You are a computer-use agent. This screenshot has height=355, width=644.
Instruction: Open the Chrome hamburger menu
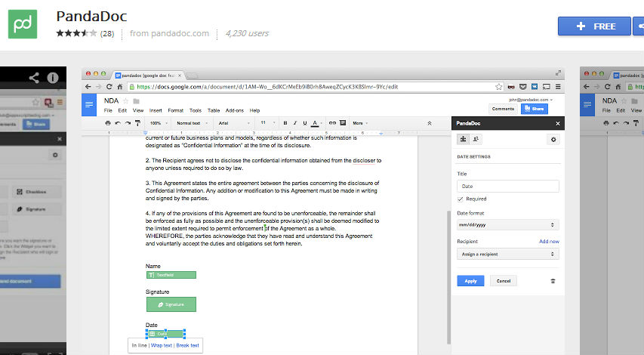click(x=558, y=87)
